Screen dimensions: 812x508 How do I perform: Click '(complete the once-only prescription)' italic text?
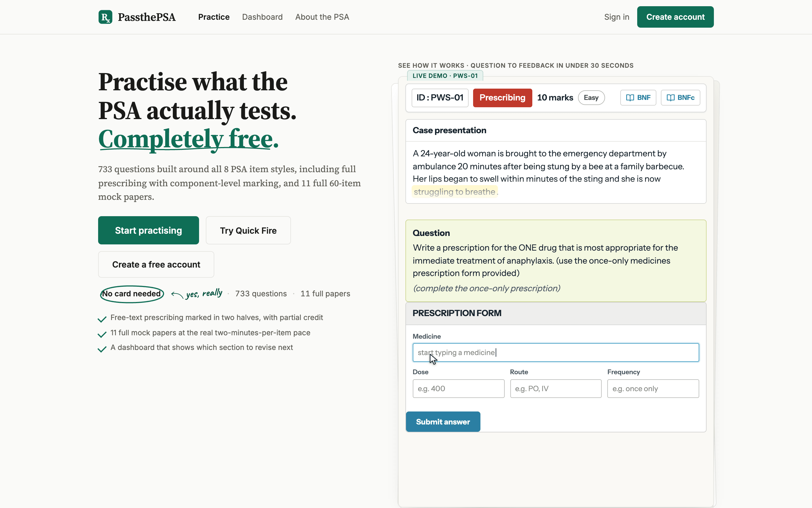(487, 288)
